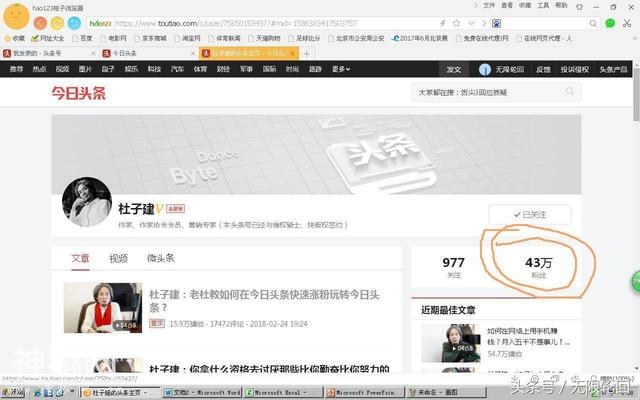This screenshot has width=640, height=400.
Task: Click the hao123 orange browser logo
Action: click(16, 16)
